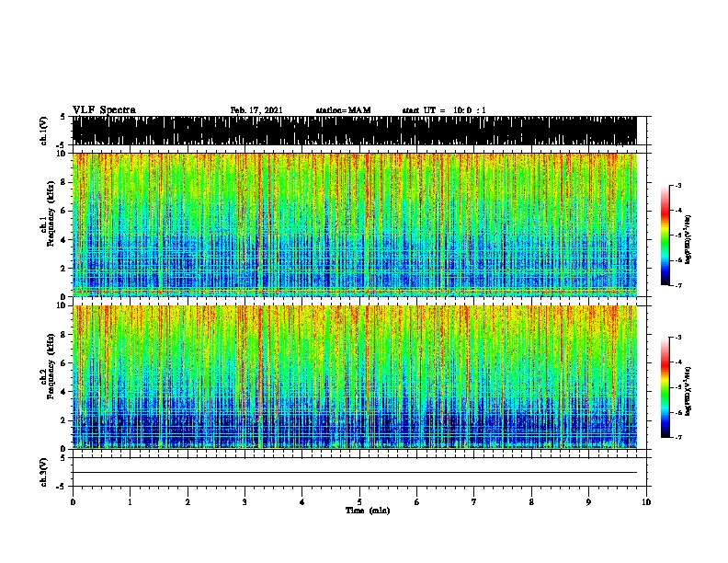Click the '-3' label on upper color scale
The height and width of the screenshot is (563, 728).
[678, 185]
